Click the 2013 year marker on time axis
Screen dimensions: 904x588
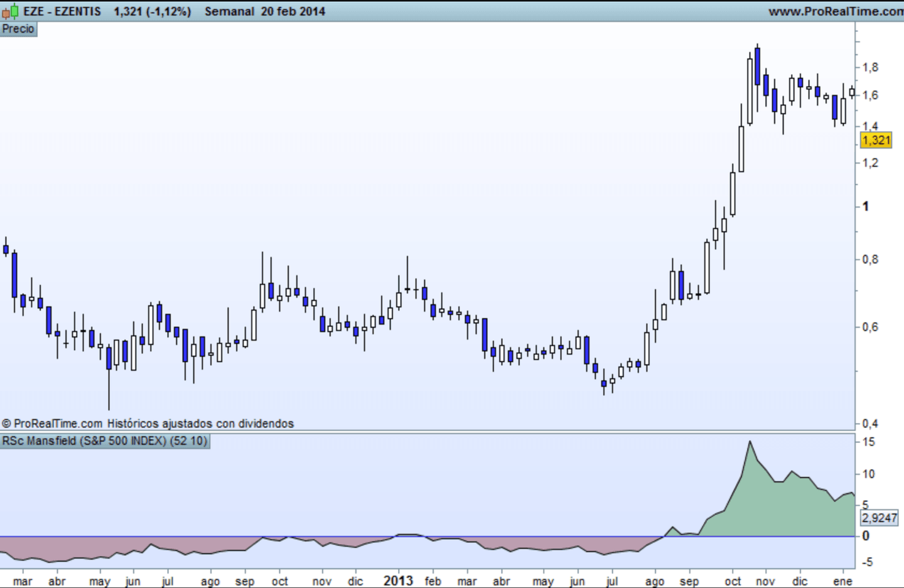pyautogui.click(x=398, y=580)
